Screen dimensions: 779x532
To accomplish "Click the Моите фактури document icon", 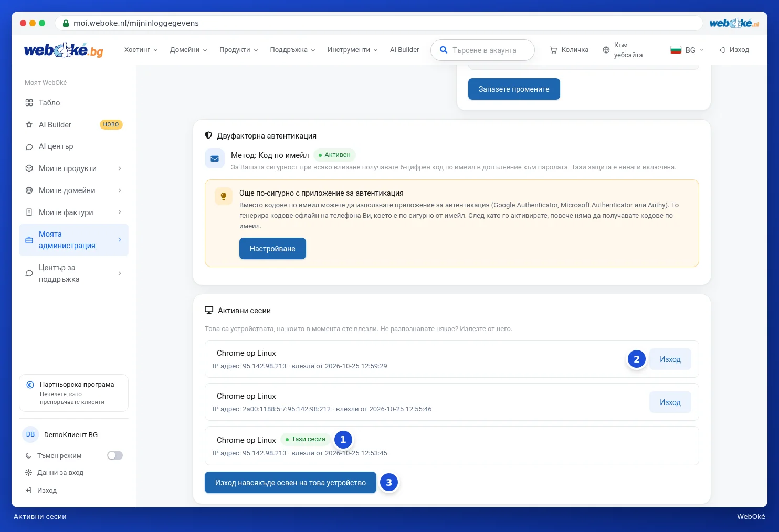I will (29, 212).
